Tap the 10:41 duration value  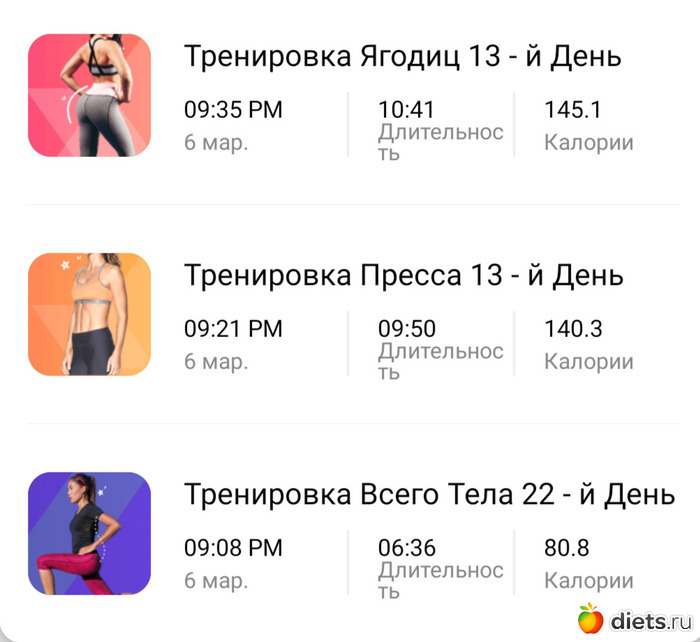pos(406,110)
